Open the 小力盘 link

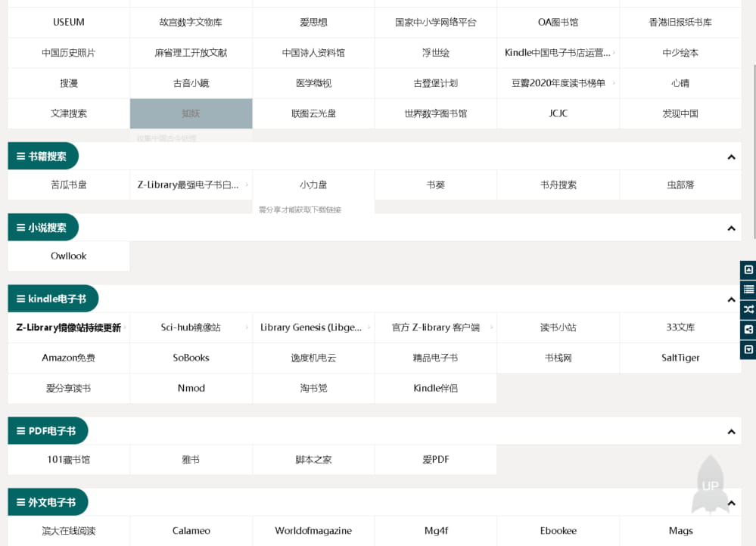313,185
